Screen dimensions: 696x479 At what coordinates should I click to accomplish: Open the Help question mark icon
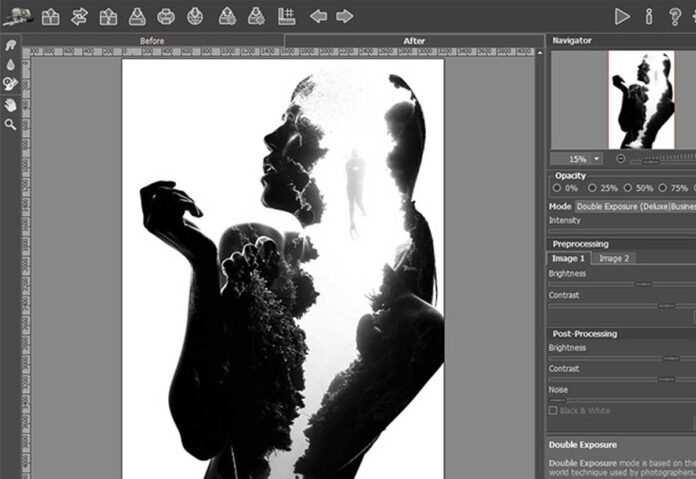coord(675,16)
